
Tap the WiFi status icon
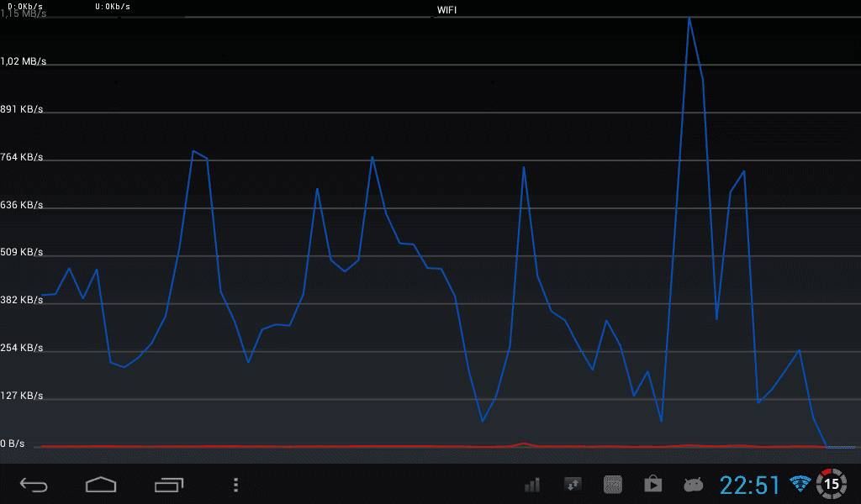[x=800, y=484]
